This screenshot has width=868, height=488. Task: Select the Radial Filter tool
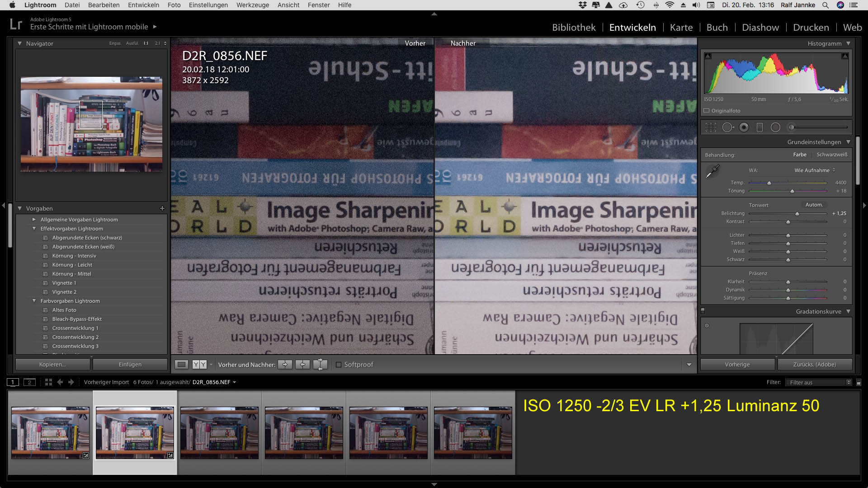coord(775,127)
